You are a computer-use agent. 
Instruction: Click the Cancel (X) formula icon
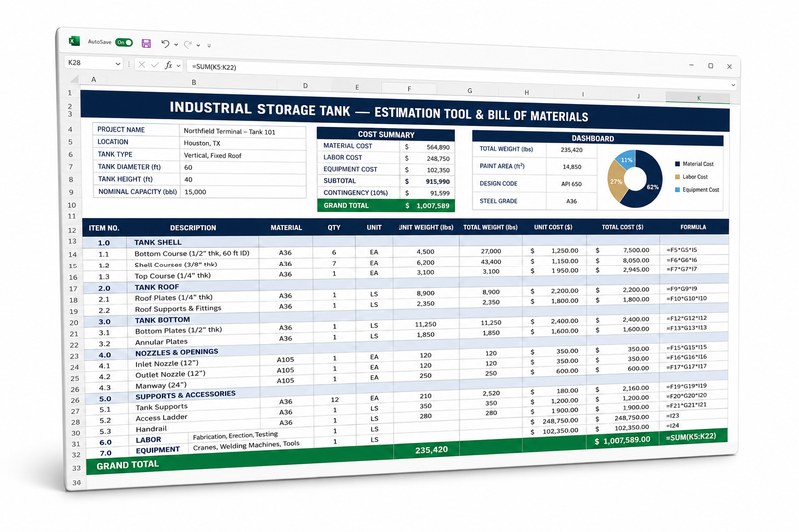coord(141,65)
